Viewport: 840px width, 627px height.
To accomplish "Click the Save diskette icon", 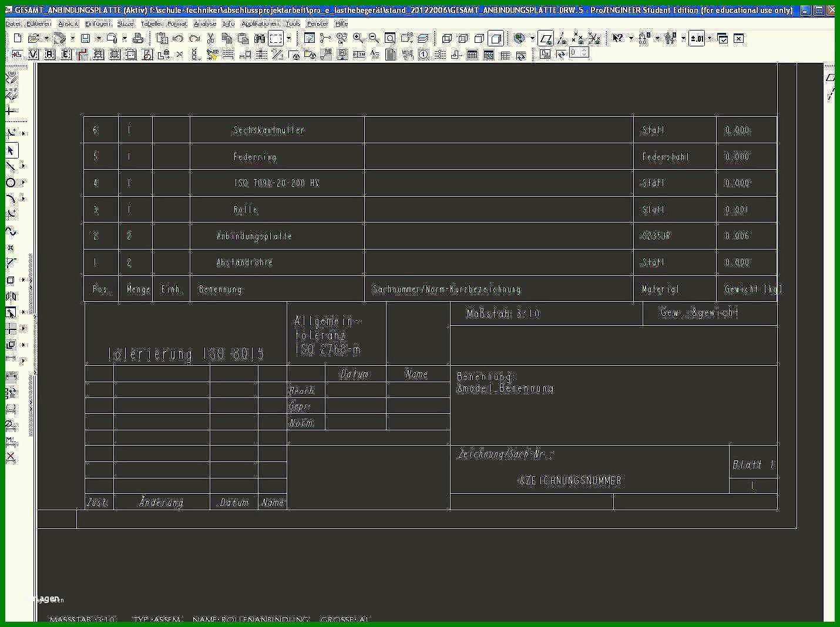I will (x=85, y=38).
